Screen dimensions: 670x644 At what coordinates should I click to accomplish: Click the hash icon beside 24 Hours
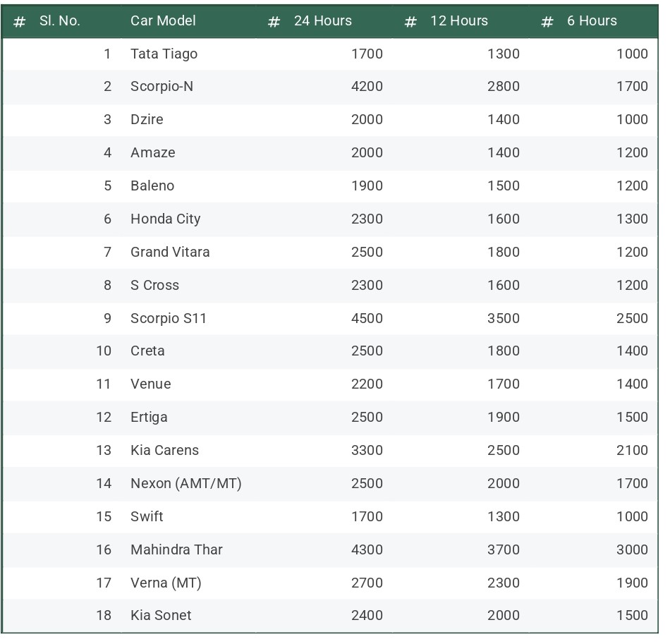[274, 21]
